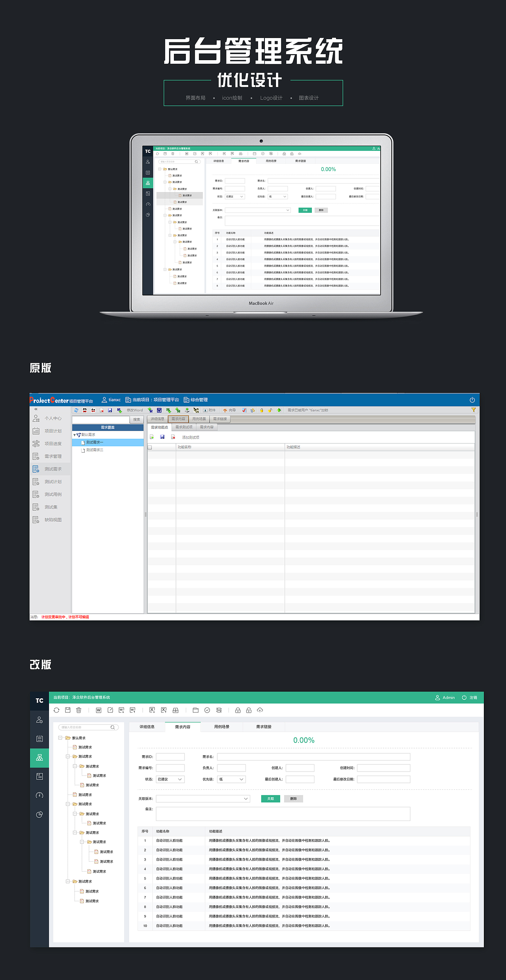Click the gray 删除 button in 改版 form
This screenshot has height=980, width=506.
click(293, 798)
